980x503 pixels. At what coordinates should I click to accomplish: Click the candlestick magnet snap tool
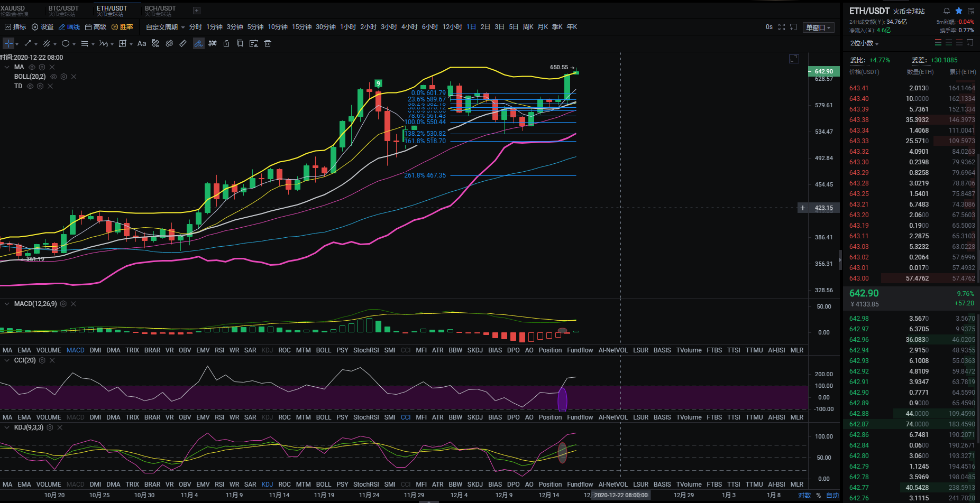click(213, 43)
